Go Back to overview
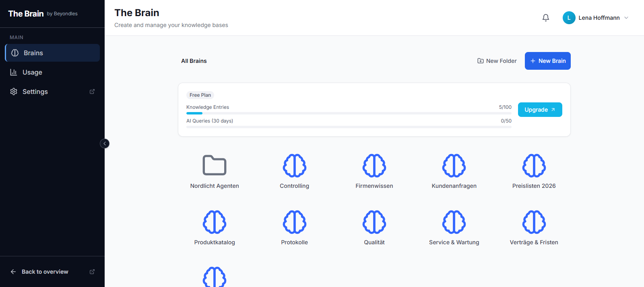The height and width of the screenshot is (287, 644). [x=52, y=272]
